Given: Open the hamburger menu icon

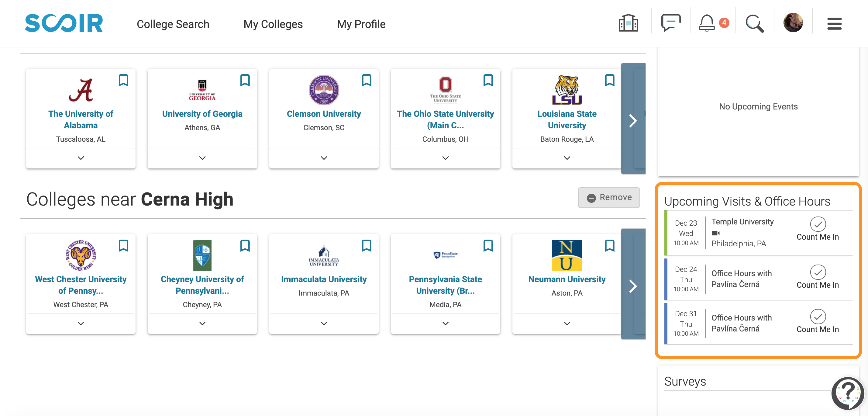Looking at the screenshot, I should (x=834, y=24).
